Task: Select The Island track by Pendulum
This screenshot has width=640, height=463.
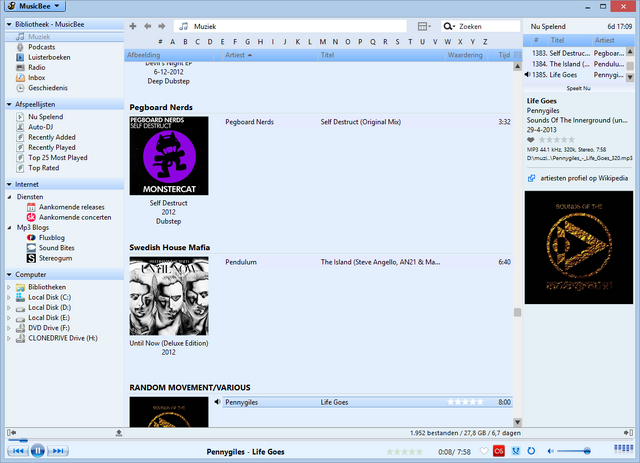Action: tap(367, 262)
